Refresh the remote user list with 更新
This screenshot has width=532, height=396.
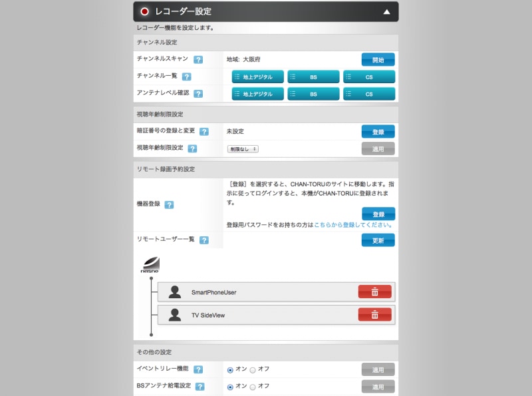click(x=377, y=240)
